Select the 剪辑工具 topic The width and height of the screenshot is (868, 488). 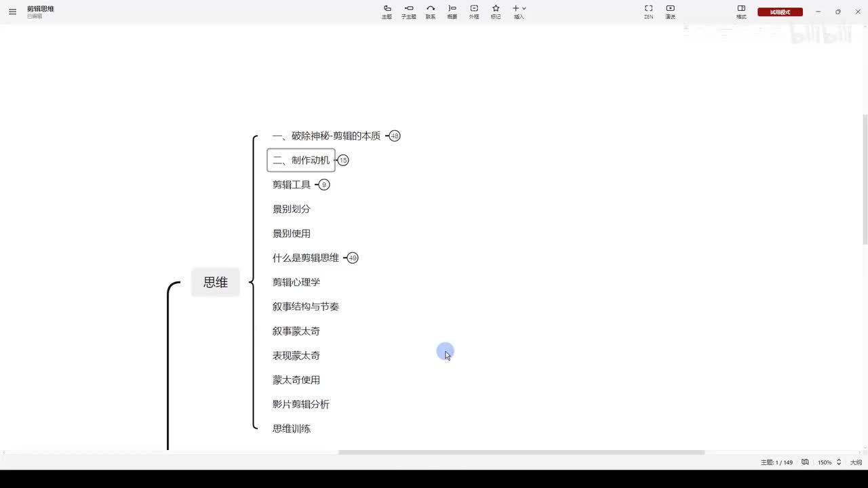[292, 184]
